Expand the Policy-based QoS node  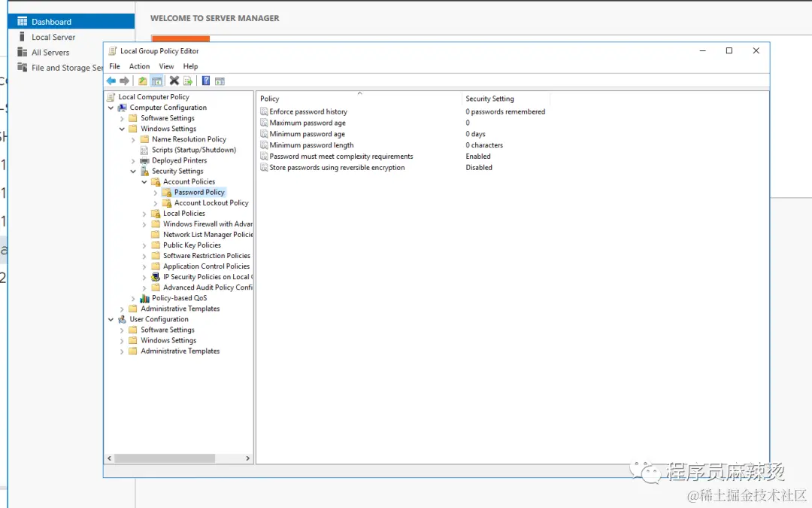133,299
